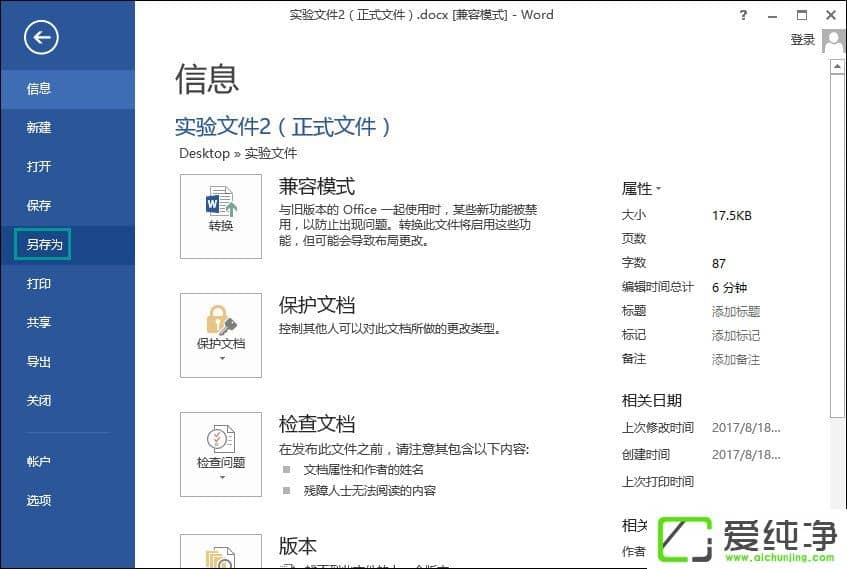Viewport: 847px width, 569px height.
Task: Click 添加标记 to add tags
Action: pyautogui.click(x=735, y=335)
